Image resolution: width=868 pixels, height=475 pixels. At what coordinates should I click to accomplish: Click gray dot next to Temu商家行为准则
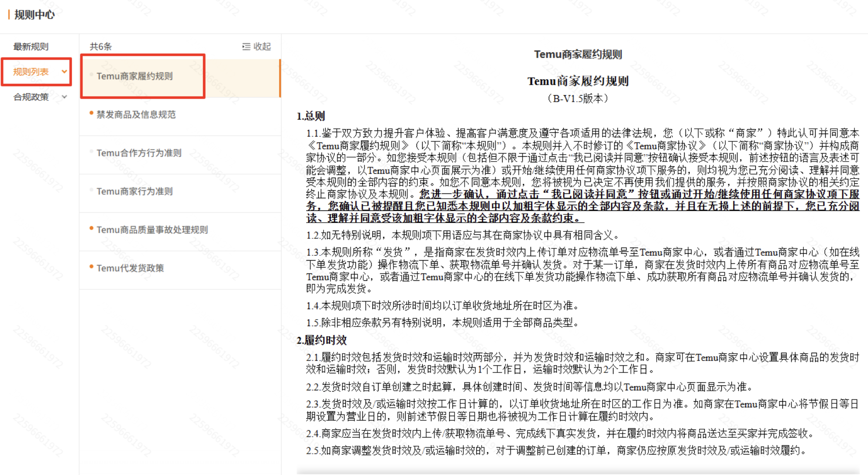(x=91, y=189)
